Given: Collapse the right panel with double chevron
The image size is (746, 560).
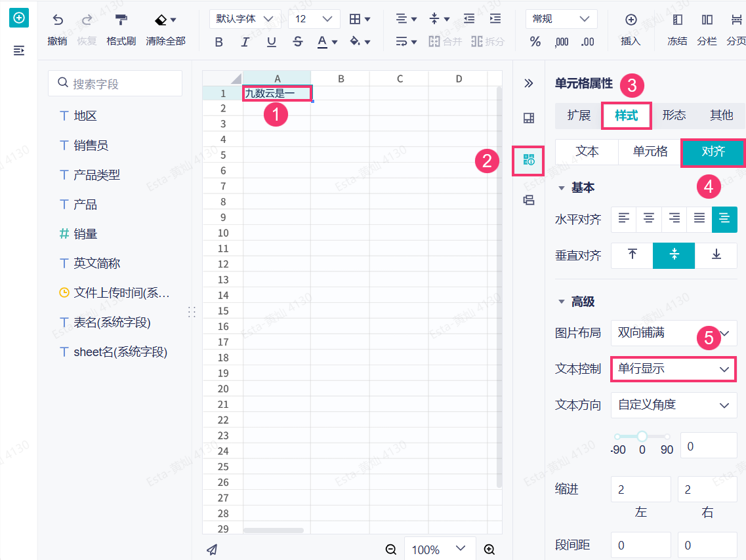Looking at the screenshot, I should coord(529,84).
